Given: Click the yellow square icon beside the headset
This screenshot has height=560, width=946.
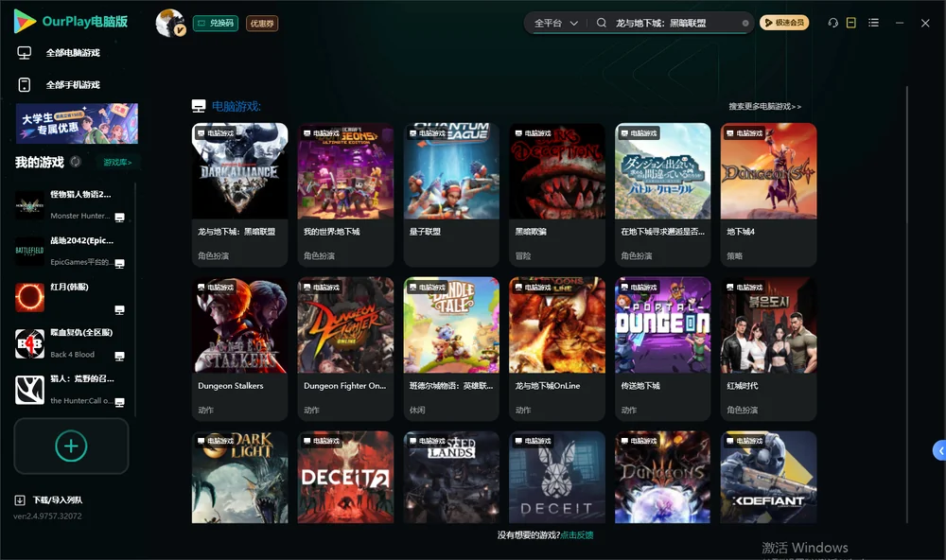Looking at the screenshot, I should (851, 23).
